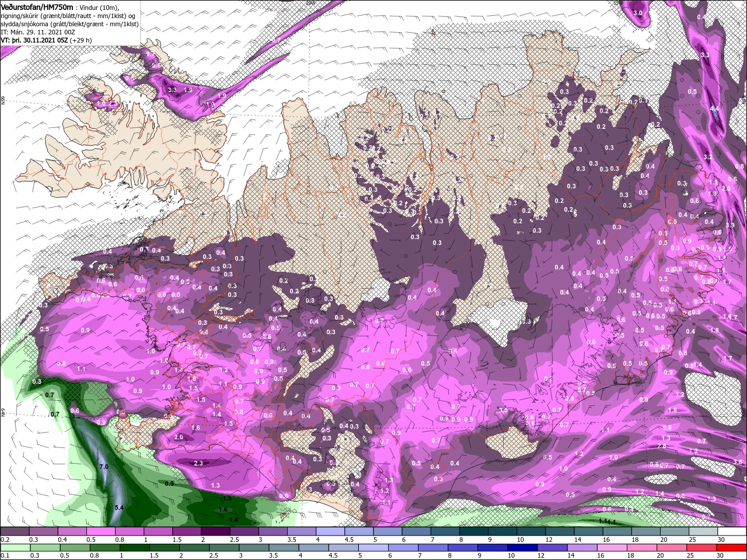
Task: Pick the dark teal 8 swatch, upper legend
Action: point(473,531)
